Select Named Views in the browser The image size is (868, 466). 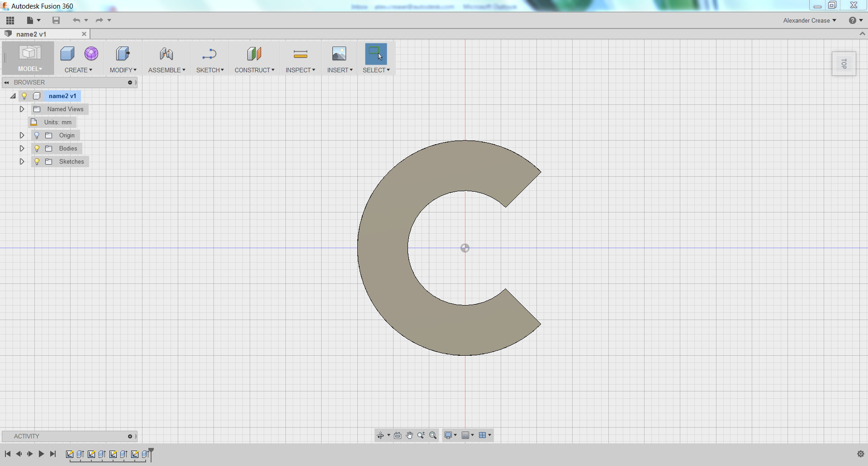66,109
